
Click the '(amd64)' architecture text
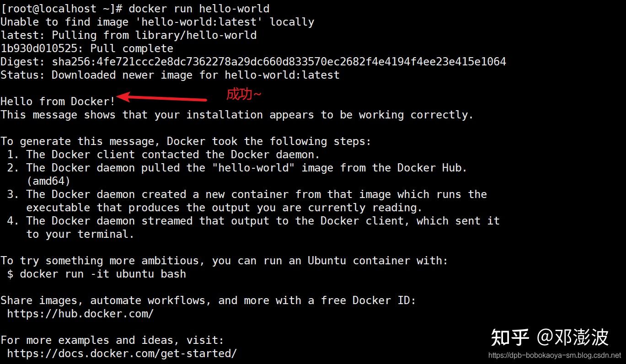point(48,181)
